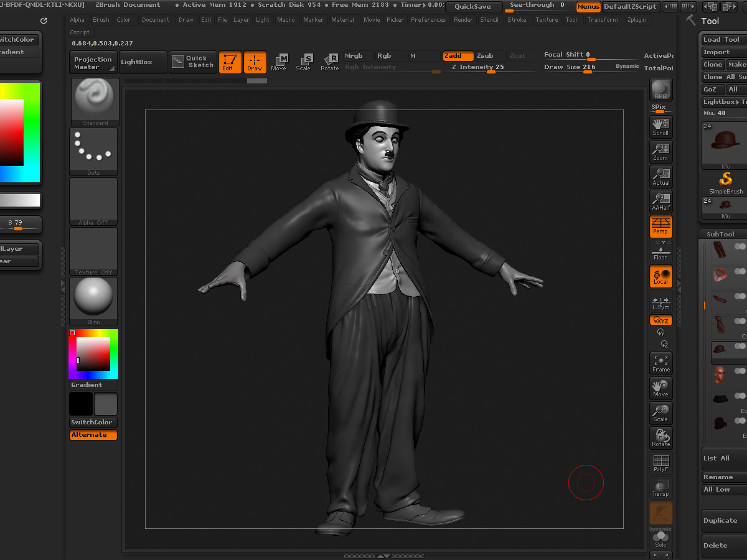The height and width of the screenshot is (560, 747).
Task: Open the Texture Off selector
Action: click(93, 251)
